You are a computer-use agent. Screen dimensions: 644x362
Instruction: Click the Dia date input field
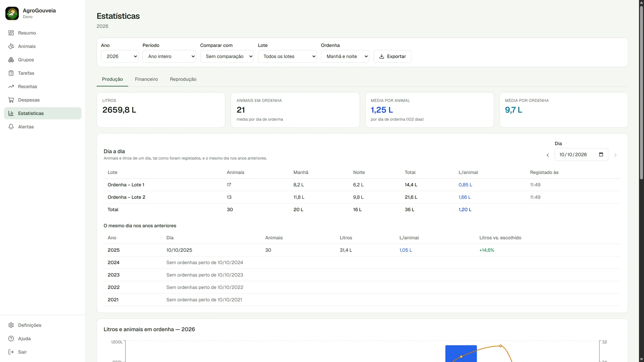[581, 155]
